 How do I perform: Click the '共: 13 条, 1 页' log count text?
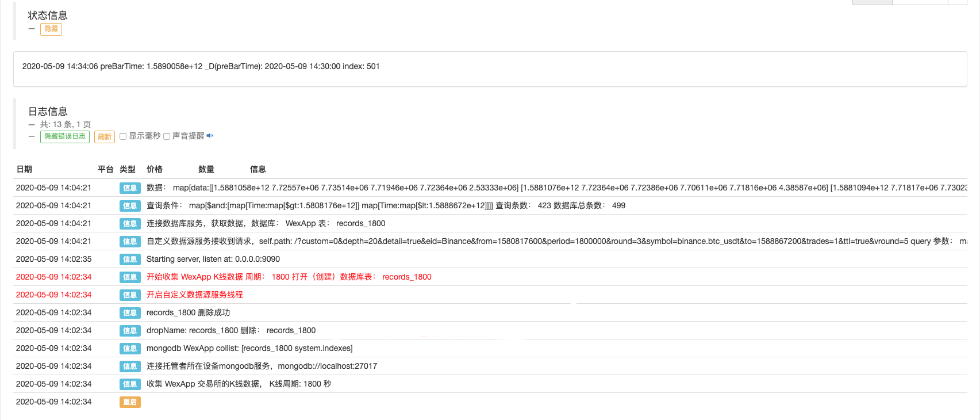tap(66, 124)
